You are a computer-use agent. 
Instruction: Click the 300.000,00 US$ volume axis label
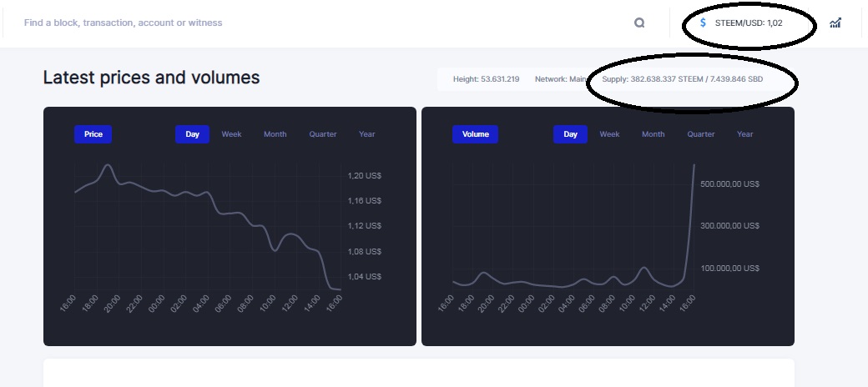(x=729, y=225)
